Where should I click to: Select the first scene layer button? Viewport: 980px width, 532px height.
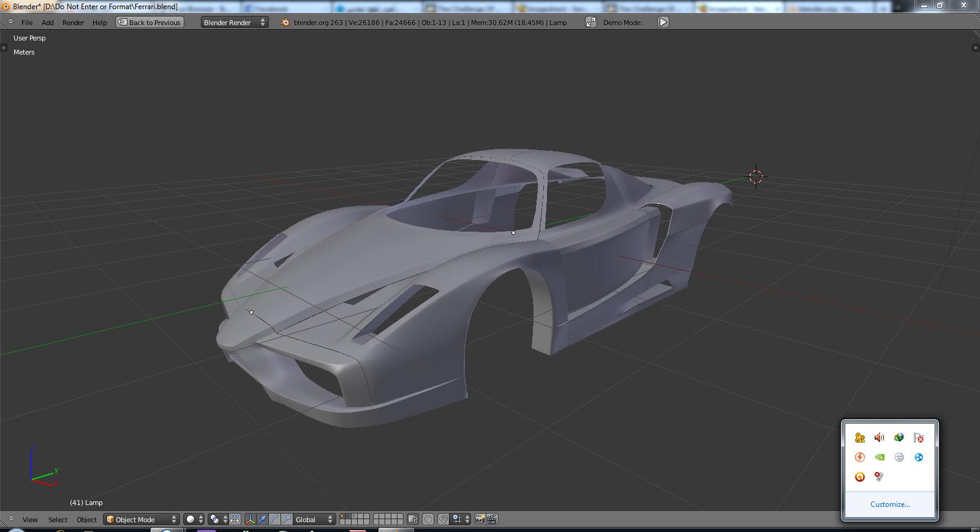342,516
